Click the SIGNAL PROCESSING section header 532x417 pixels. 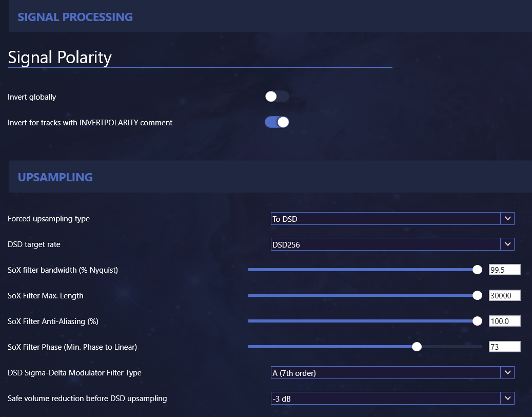click(75, 17)
